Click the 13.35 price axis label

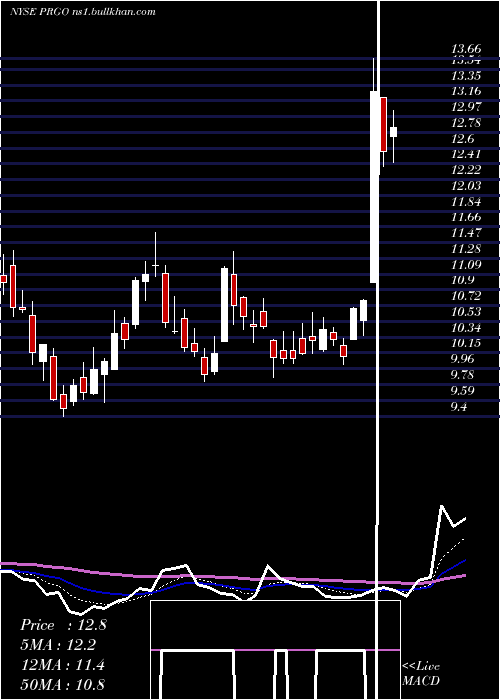click(x=466, y=75)
